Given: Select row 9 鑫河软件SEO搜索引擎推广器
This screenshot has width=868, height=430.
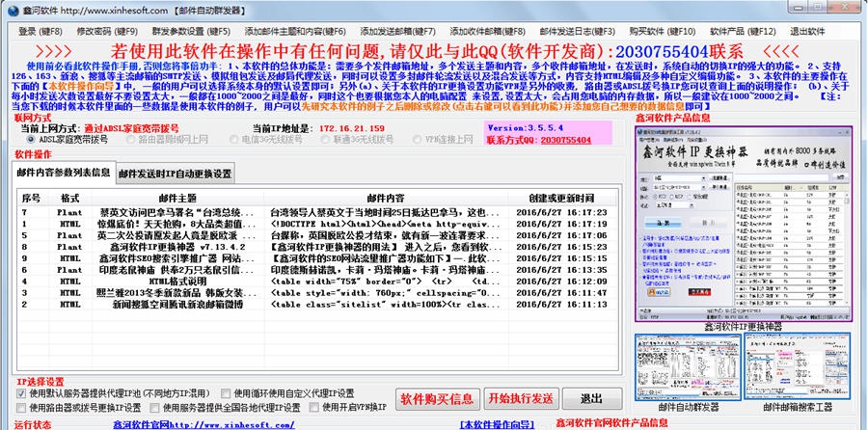Looking at the screenshot, I should [316, 258].
